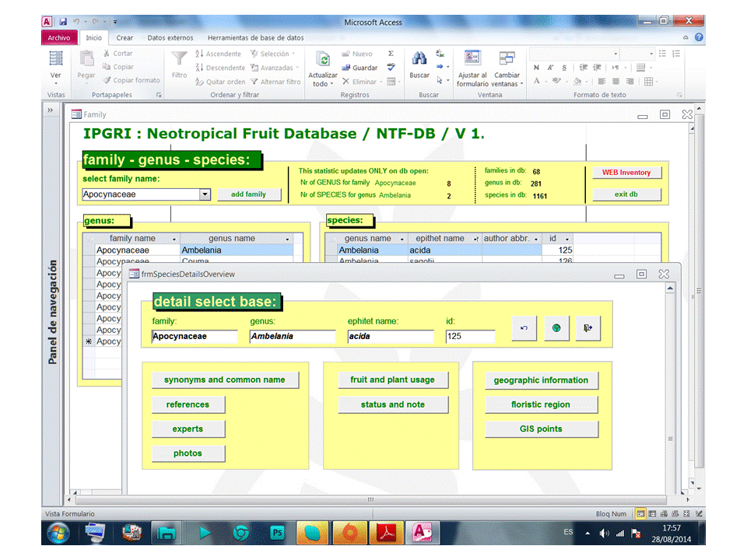This screenshot has height=560, width=747.
Task: Toggle center text alignment
Action: click(x=616, y=82)
